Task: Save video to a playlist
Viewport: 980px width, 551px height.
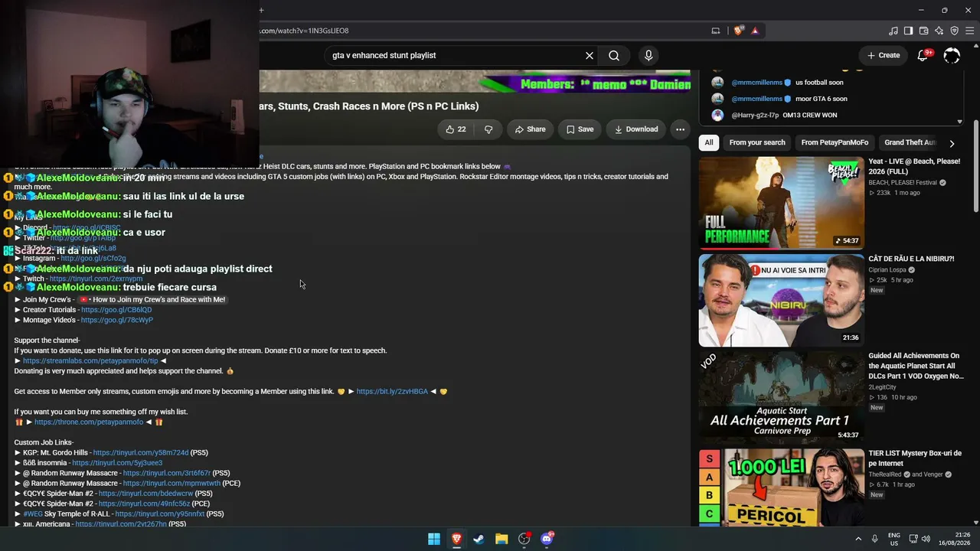Action: pos(580,129)
